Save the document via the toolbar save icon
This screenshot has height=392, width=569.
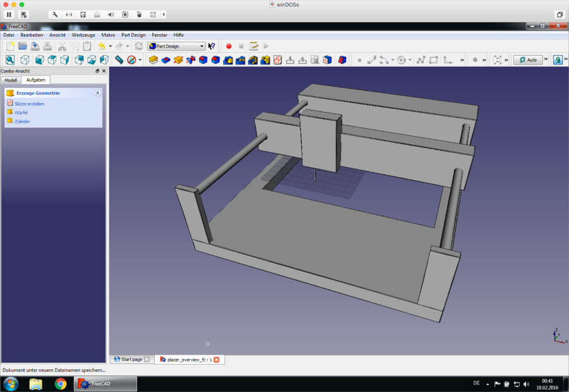coord(35,46)
